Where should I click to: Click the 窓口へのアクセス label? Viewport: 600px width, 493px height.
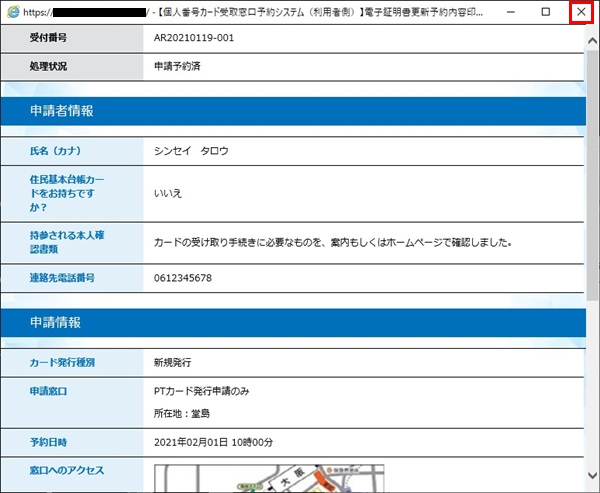tap(68, 469)
